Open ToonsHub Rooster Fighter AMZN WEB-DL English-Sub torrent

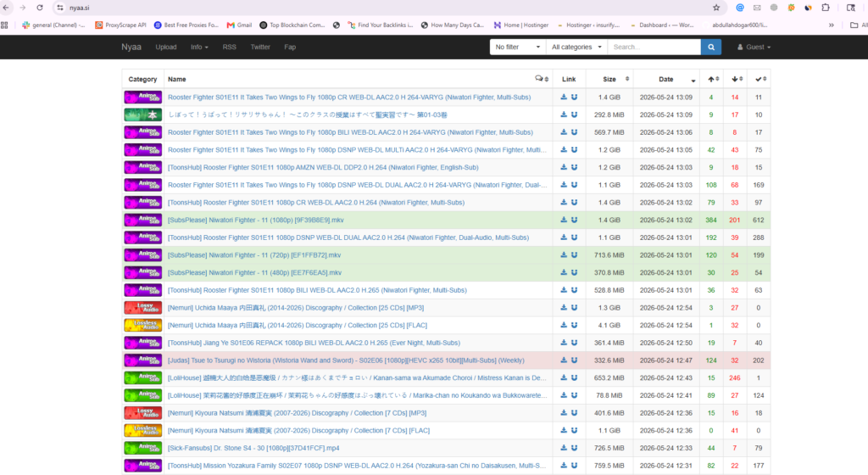tap(323, 167)
